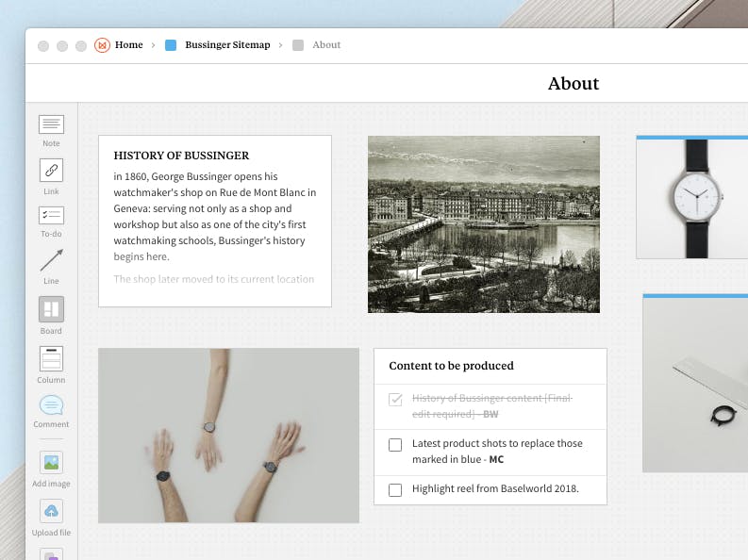Click the Milanote logo icon
Viewport: 748px width, 560px height.
point(102,45)
